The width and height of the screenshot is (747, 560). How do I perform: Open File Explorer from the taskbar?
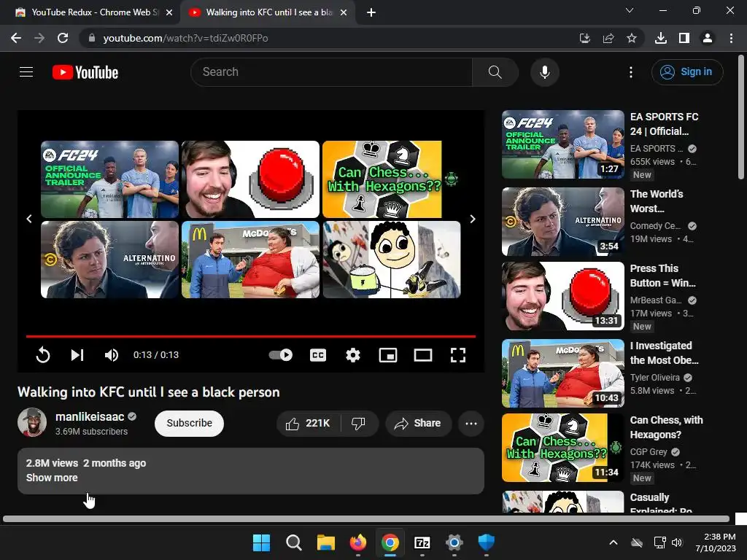tap(326, 542)
